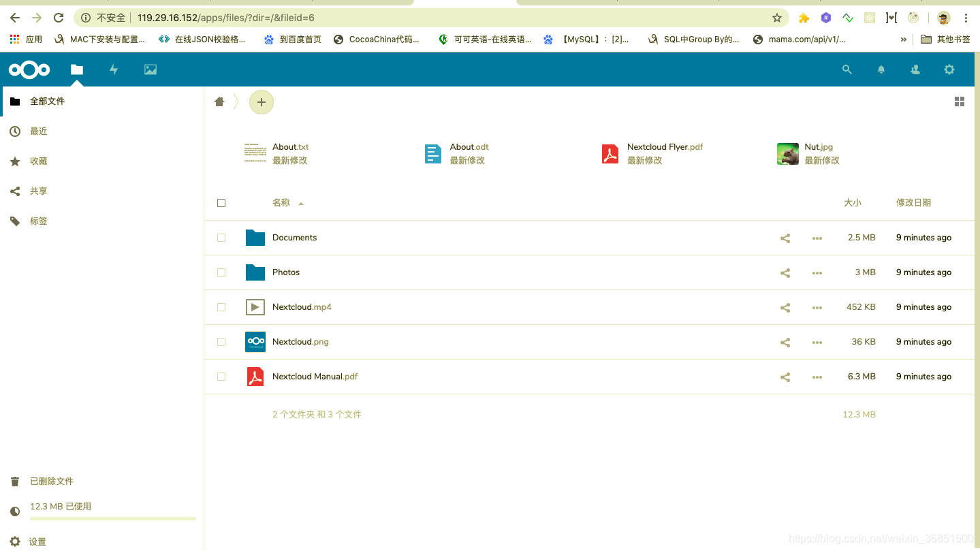980x551 pixels.
Task: Open more actions for Documents
Action: pos(817,238)
